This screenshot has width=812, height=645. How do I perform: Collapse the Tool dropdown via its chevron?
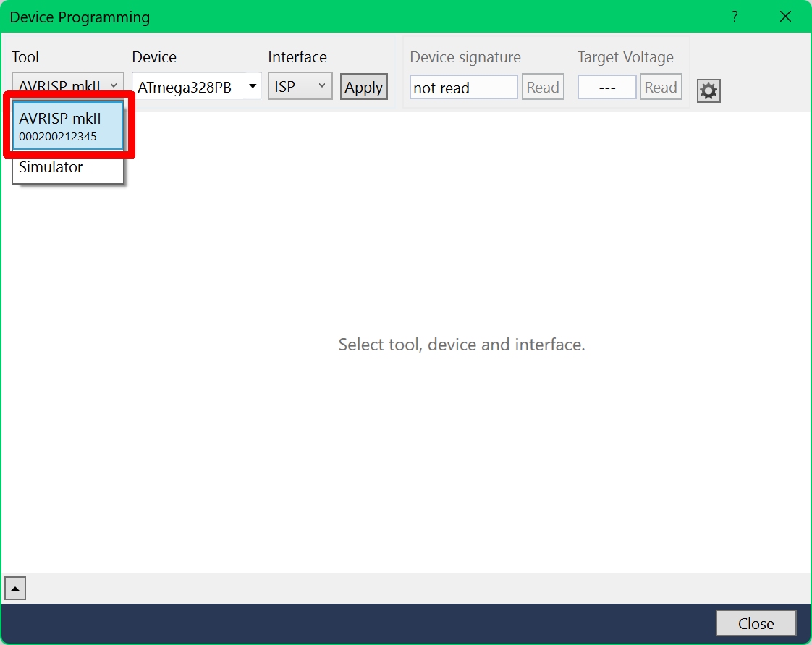tap(114, 85)
